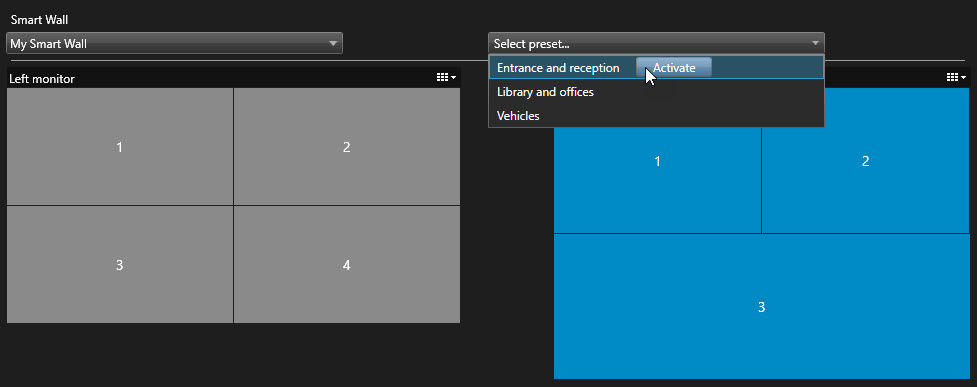
Task: Click the Smart Wall heading label
Action: (x=39, y=20)
